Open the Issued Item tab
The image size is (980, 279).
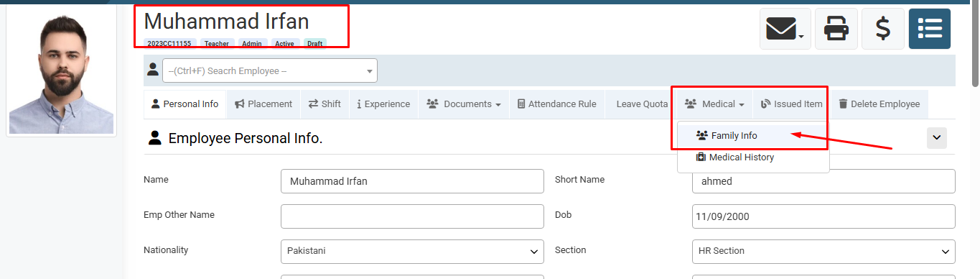click(x=791, y=104)
